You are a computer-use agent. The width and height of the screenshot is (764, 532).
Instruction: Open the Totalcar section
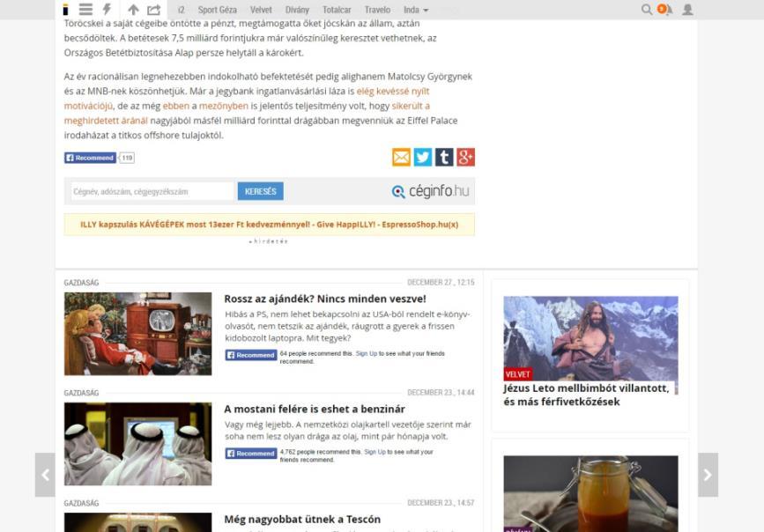[x=337, y=10]
